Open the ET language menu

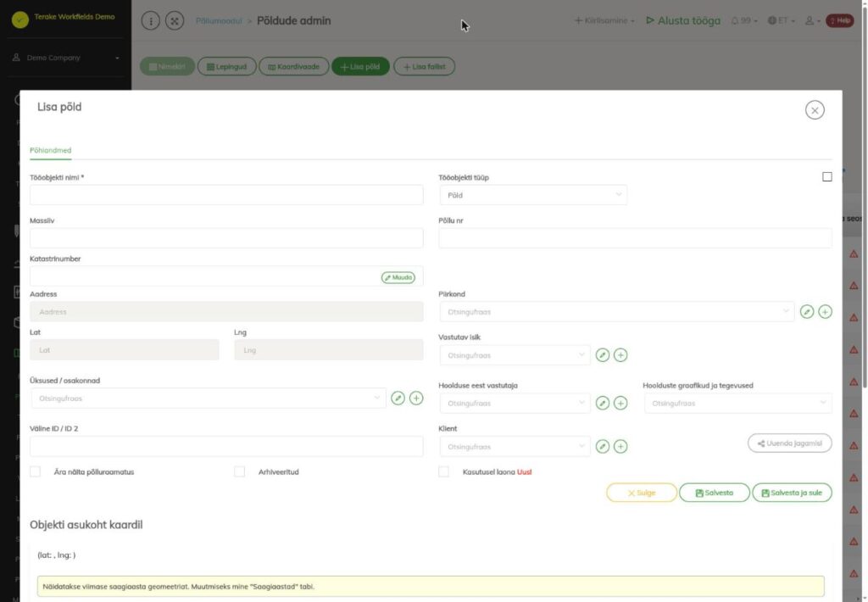[x=781, y=20]
